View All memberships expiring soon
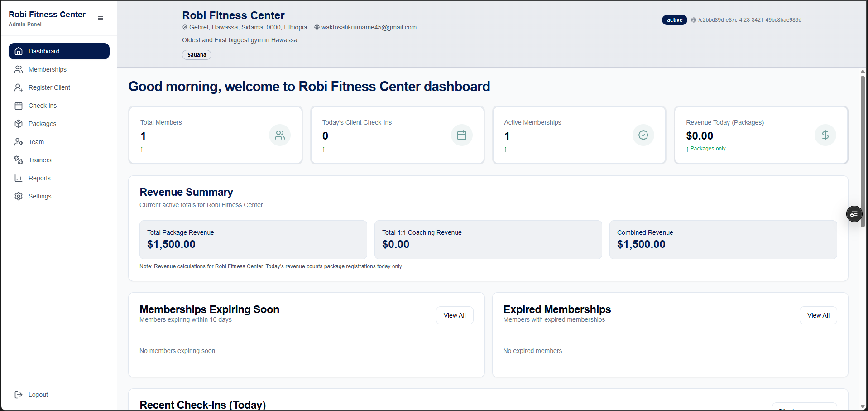Viewport: 868px width, 411px height. pos(455,315)
